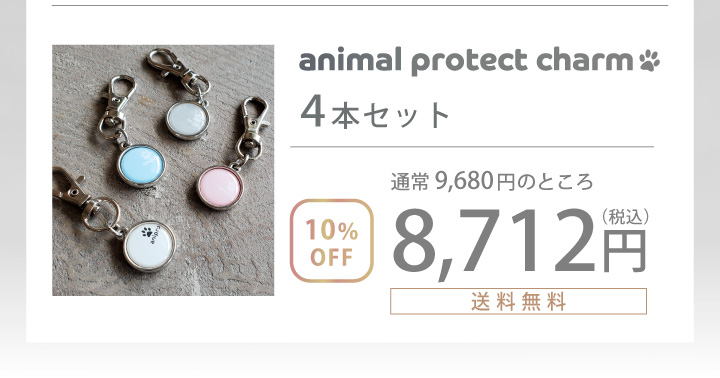720x378 pixels.
Task: Click the (税込) tax-included label
Action: pyautogui.click(x=625, y=218)
